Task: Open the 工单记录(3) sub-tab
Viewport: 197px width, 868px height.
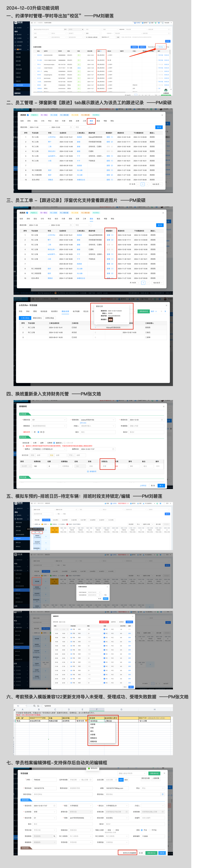Action: (25, 318)
